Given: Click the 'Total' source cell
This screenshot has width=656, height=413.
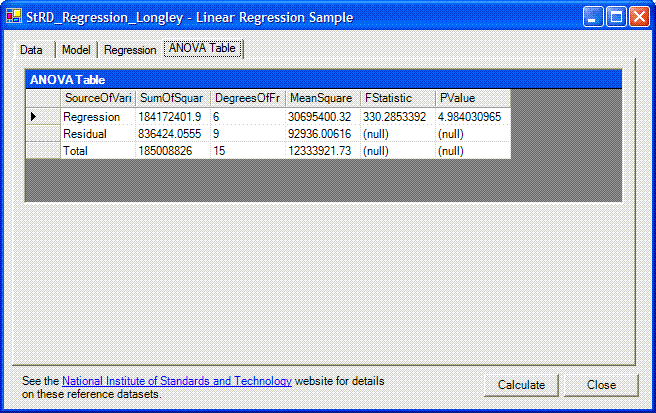Looking at the screenshot, I should 98,151.
